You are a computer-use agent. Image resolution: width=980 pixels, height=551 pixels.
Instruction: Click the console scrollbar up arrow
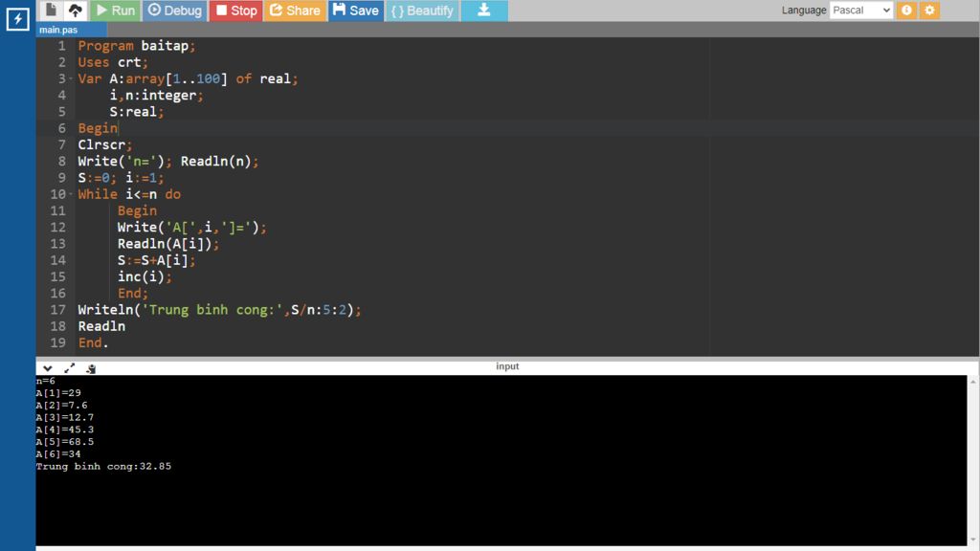(x=973, y=381)
